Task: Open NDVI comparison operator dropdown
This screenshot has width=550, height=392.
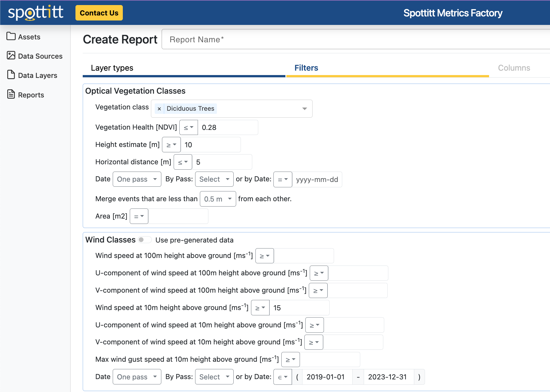Action: point(188,127)
